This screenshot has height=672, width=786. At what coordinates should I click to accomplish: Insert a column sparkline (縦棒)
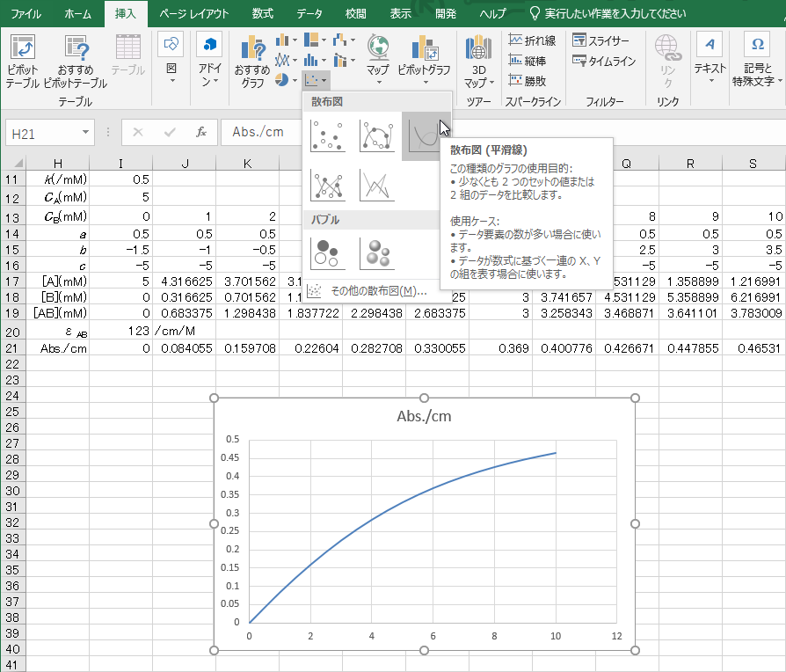pyautogui.click(x=528, y=61)
